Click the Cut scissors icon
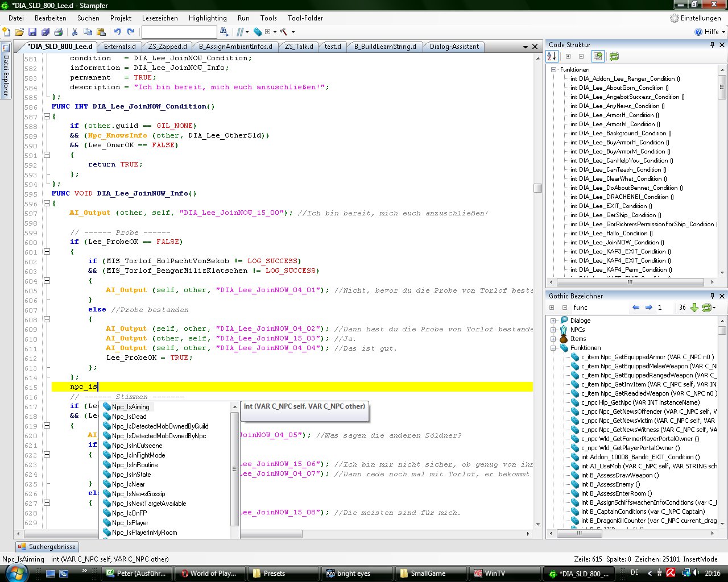Image resolution: width=728 pixels, height=582 pixels. coord(75,32)
